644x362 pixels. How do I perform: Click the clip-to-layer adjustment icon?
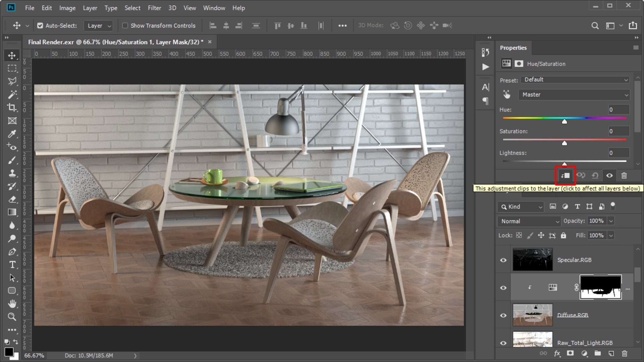566,175
